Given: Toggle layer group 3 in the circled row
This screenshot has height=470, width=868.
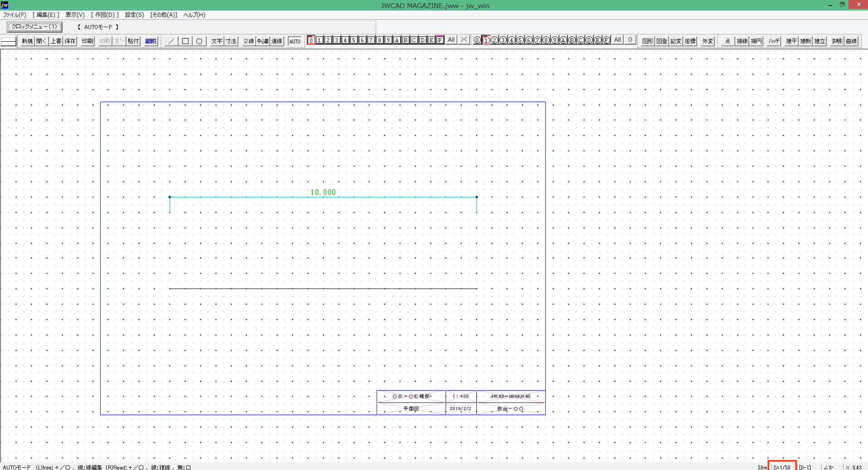Looking at the screenshot, I should (x=503, y=40).
